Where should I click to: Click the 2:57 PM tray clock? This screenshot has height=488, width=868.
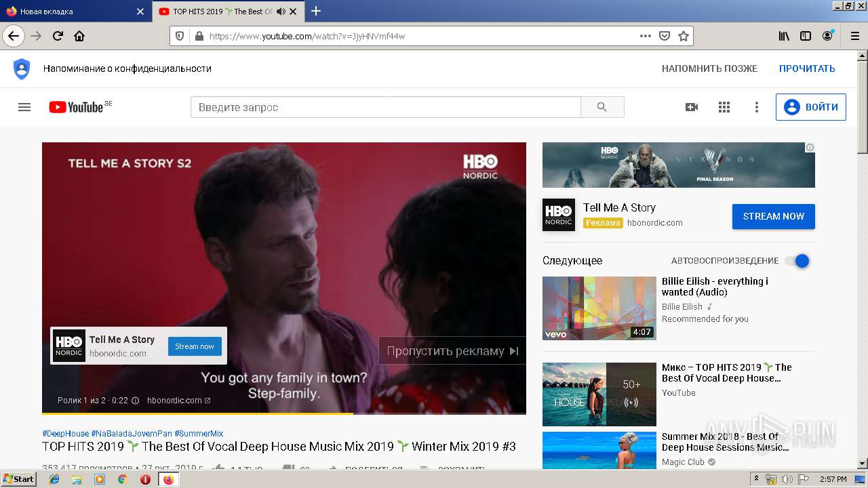click(833, 479)
